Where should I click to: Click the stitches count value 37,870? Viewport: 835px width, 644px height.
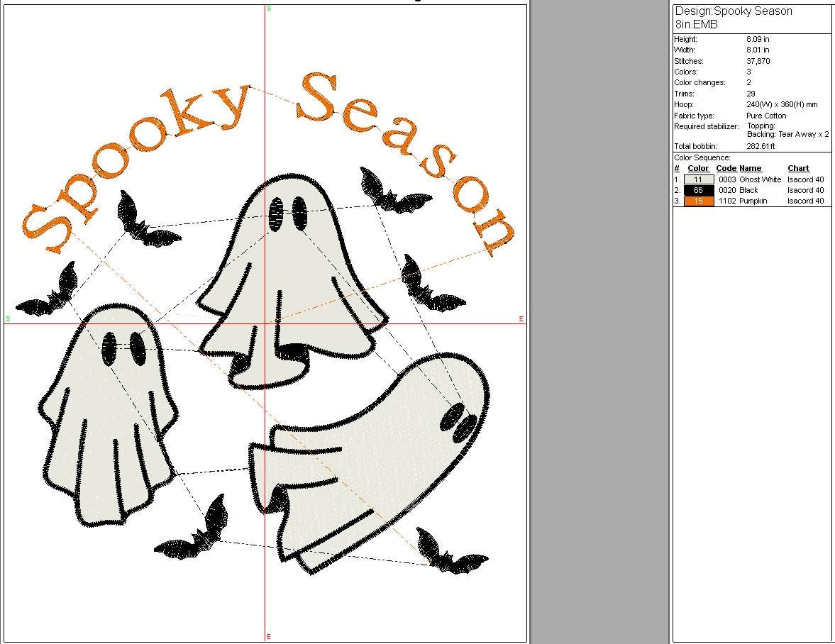pyautogui.click(x=758, y=61)
